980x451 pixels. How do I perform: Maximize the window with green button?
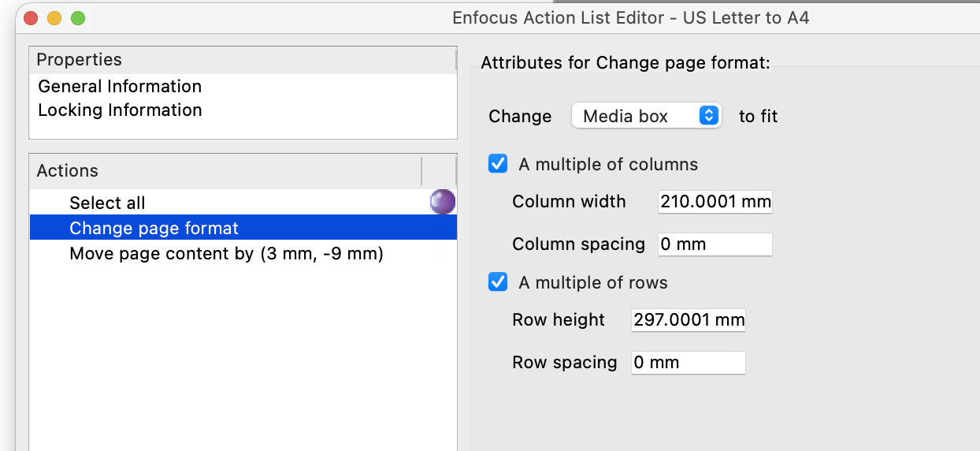click(78, 17)
